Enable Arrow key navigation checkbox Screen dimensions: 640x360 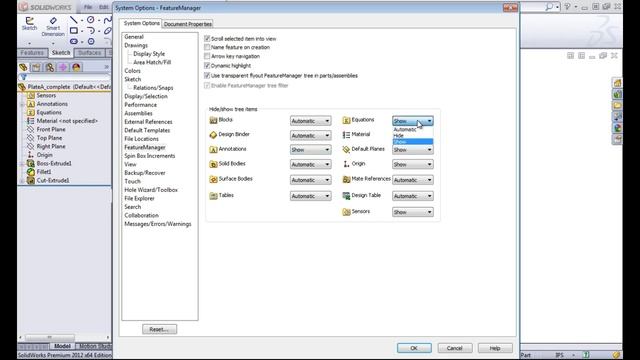207,56
